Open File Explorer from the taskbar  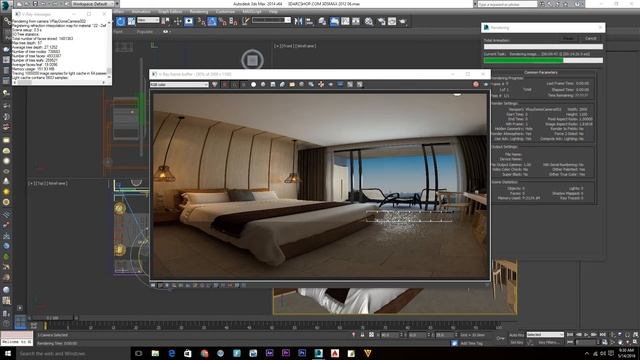(155, 353)
